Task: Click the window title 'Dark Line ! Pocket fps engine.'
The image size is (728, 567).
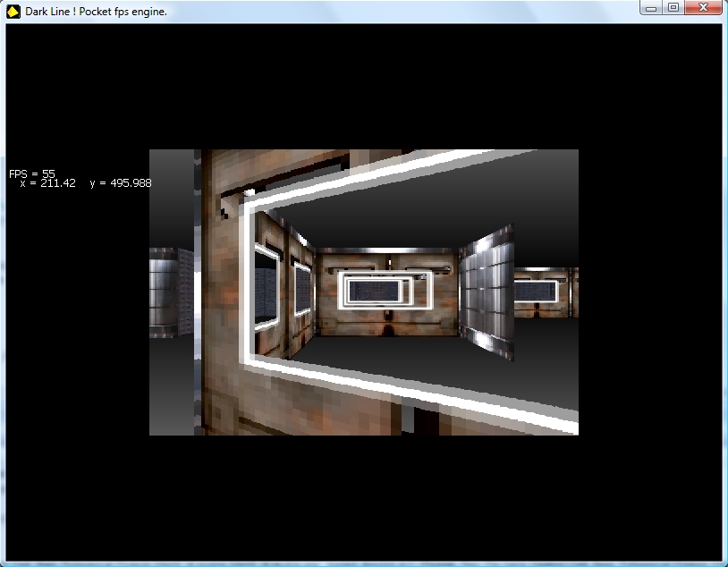Action: coord(96,12)
